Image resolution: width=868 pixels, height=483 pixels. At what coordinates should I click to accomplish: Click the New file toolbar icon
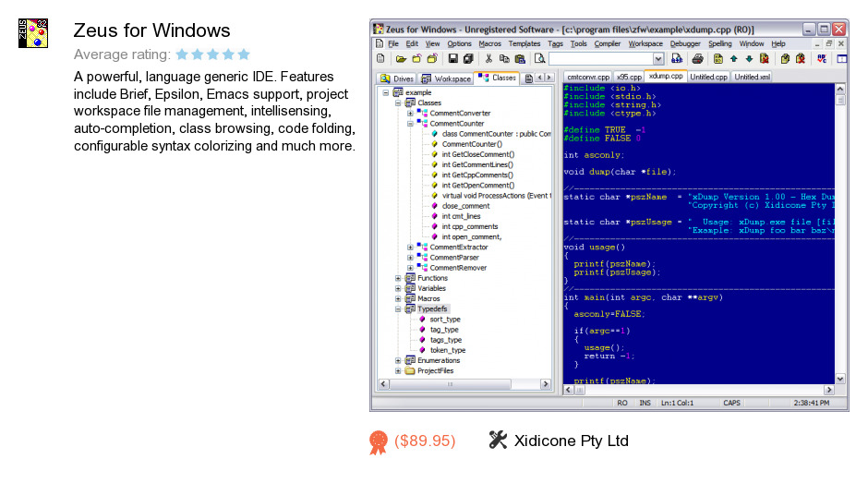tap(380, 58)
